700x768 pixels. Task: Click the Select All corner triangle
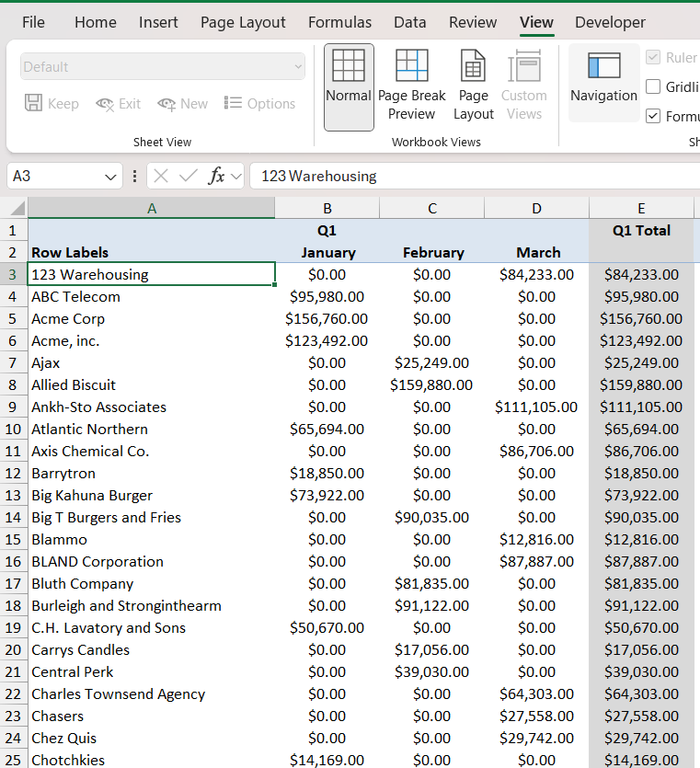click(17, 208)
